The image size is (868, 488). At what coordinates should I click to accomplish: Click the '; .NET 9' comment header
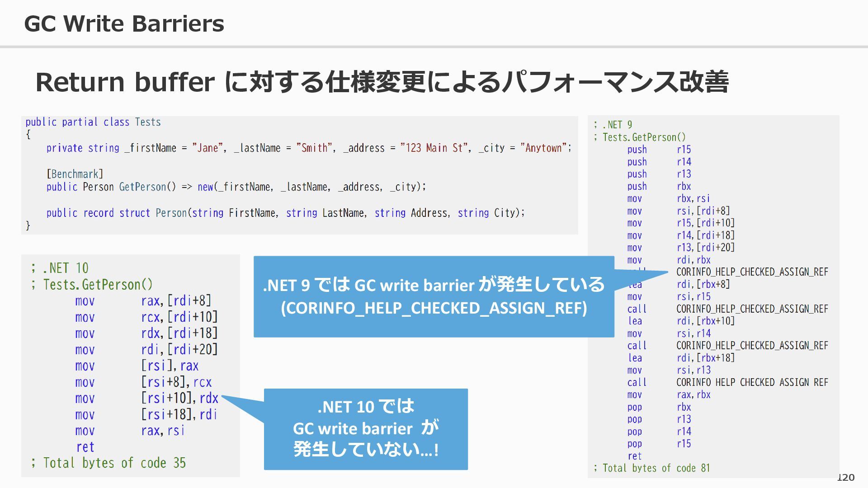(613, 125)
